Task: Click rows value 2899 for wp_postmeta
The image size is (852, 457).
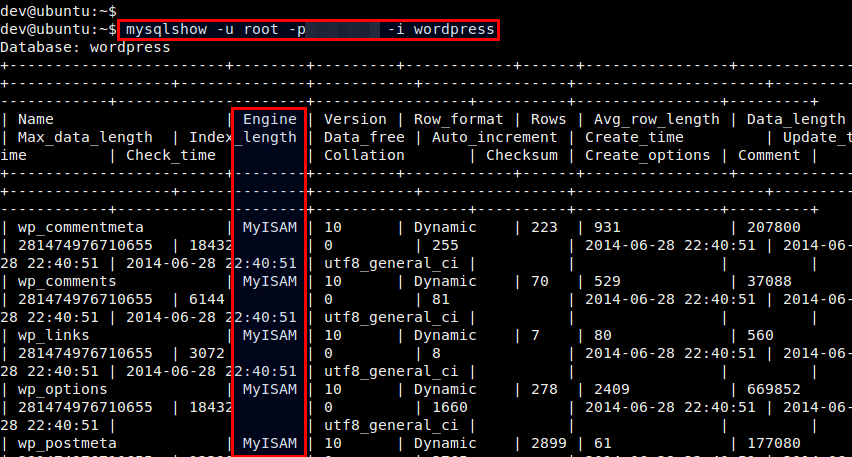Action: (548, 443)
